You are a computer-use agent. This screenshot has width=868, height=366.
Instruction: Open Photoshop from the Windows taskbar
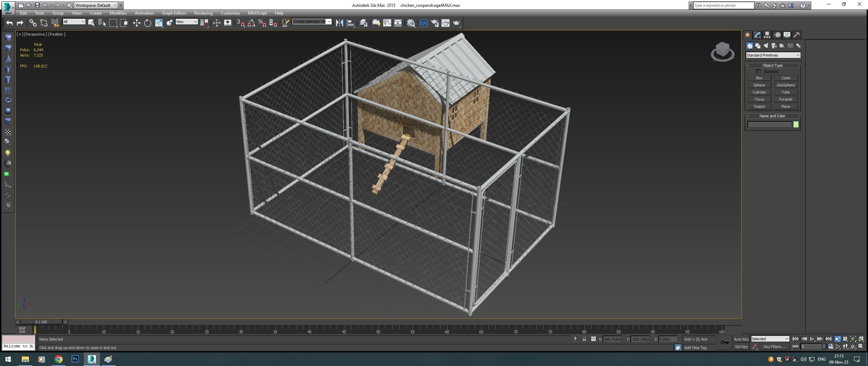point(75,359)
